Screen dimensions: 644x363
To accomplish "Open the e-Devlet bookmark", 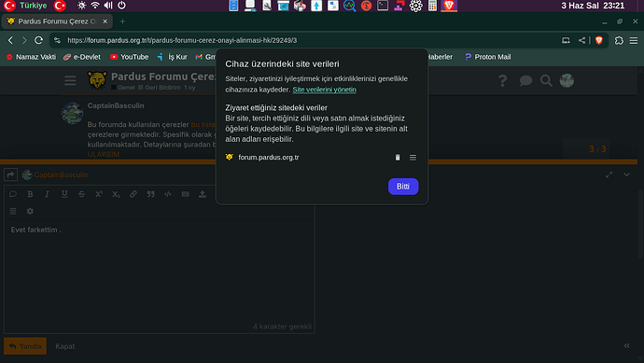I will click(x=82, y=57).
